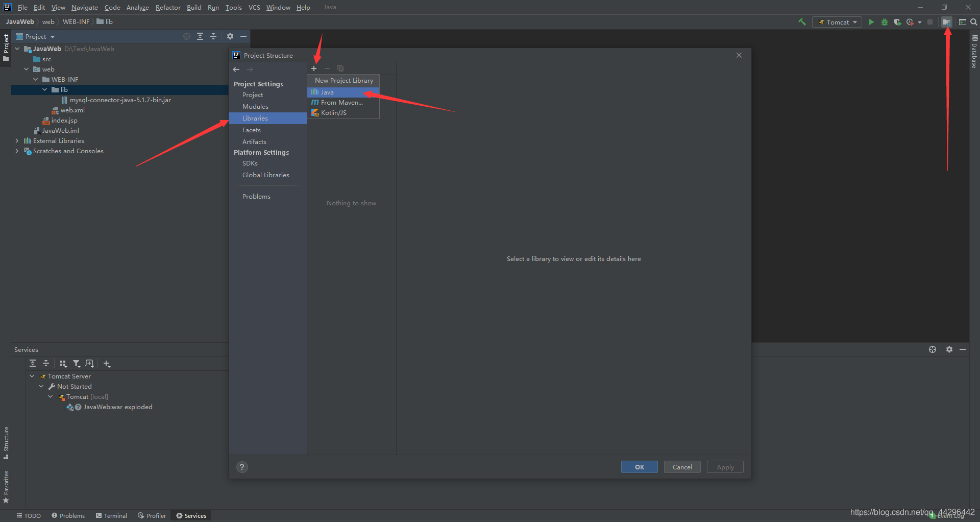
Task: Expand the External Libraries node
Action: pyautogui.click(x=17, y=141)
